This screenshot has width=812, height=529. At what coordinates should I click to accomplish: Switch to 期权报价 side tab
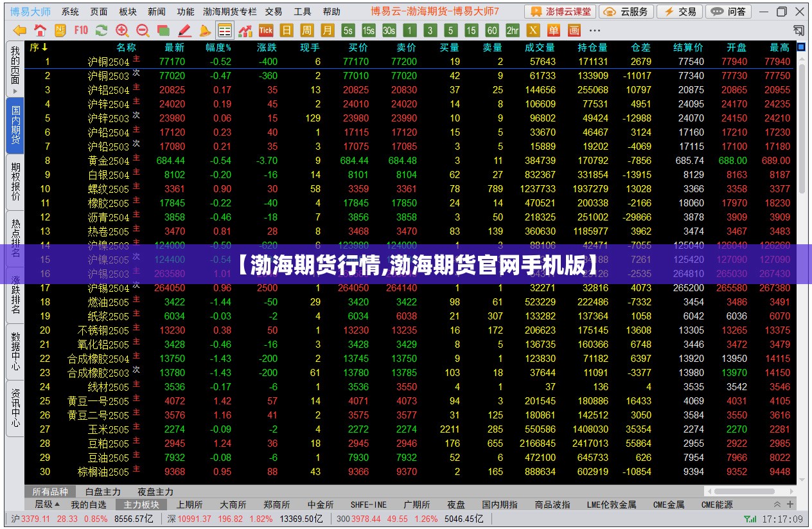pyautogui.click(x=15, y=182)
